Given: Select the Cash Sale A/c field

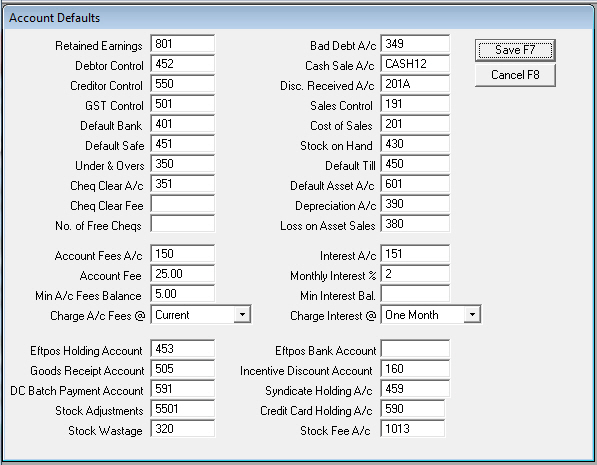Looking at the screenshot, I should pos(415,64).
